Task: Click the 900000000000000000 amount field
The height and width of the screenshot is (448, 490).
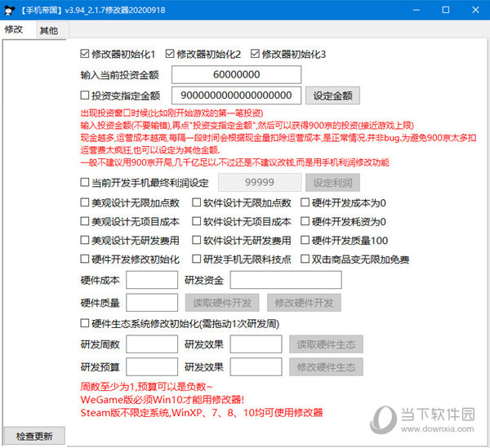Action: tap(236, 95)
